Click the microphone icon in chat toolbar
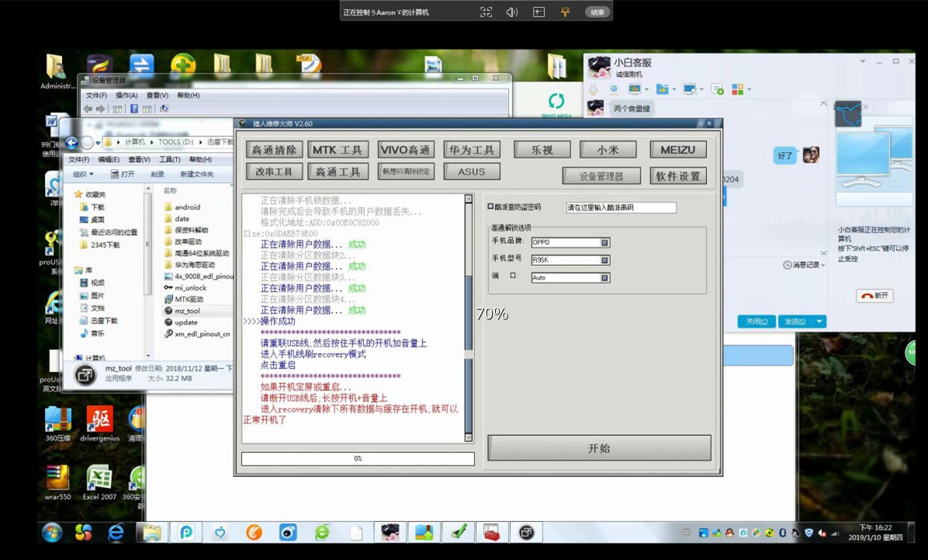928x560 pixels. coord(593,89)
